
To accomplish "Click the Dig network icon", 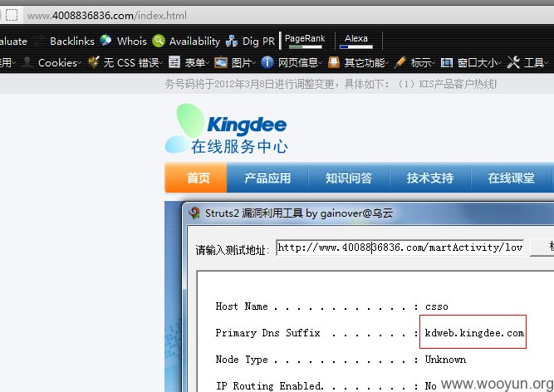I will coord(232,42).
